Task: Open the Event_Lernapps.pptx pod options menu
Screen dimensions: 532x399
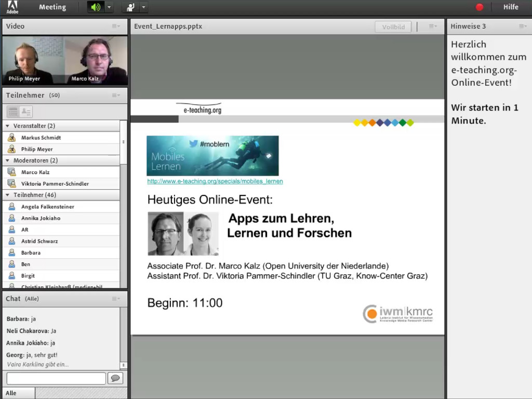Action: 433,26
